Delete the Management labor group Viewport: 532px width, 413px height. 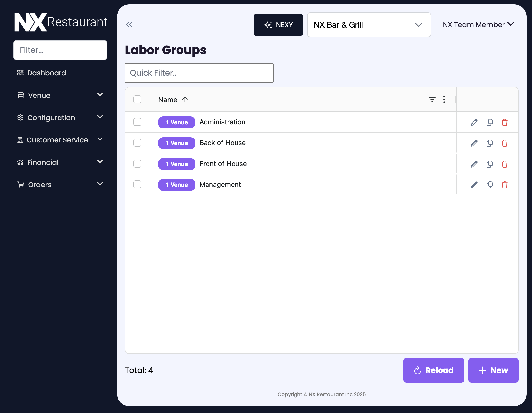tap(505, 185)
